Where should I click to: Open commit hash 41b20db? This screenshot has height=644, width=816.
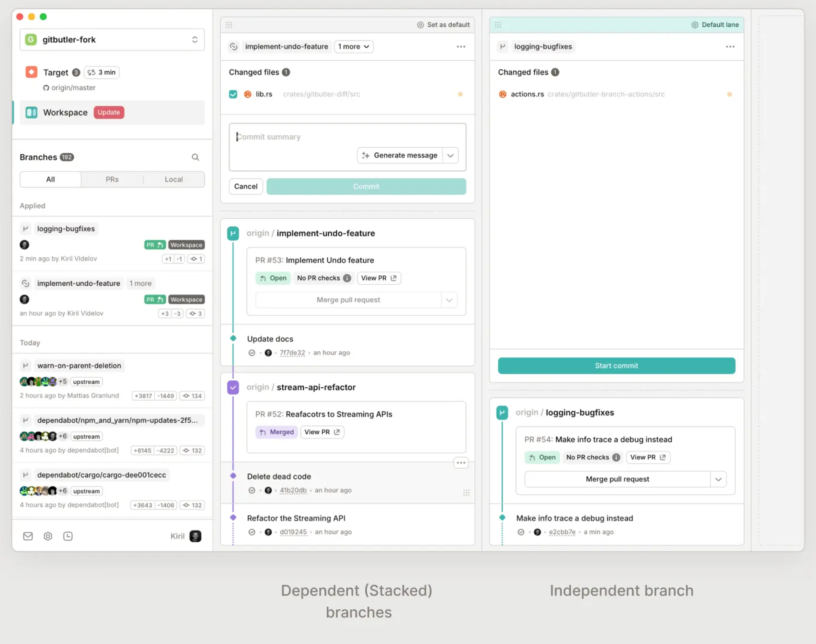point(293,490)
